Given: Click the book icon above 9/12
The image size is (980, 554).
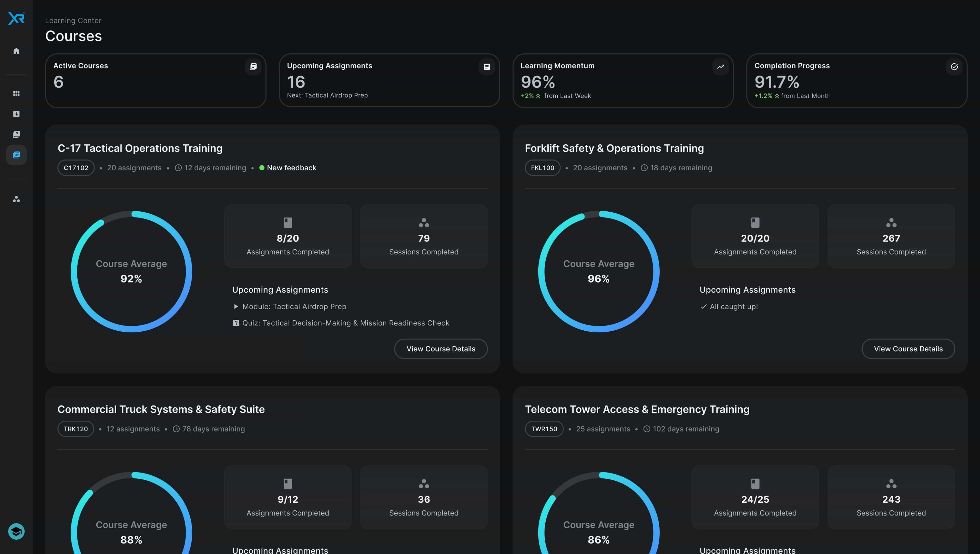Looking at the screenshot, I should pyautogui.click(x=288, y=483).
